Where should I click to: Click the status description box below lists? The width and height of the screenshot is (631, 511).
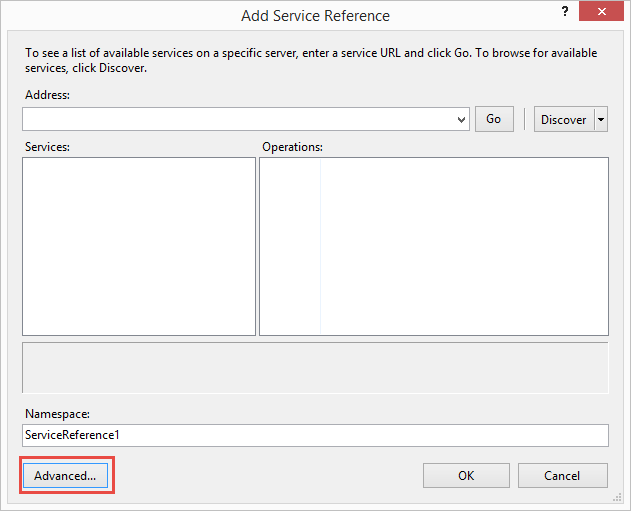click(315, 368)
